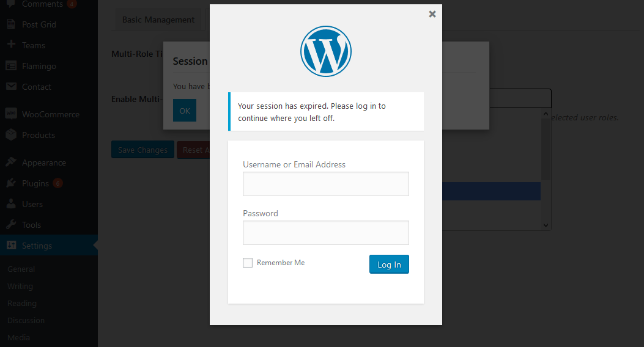This screenshot has height=347, width=644.
Task: Switch to the Basic Management tab
Action: [x=158, y=20]
